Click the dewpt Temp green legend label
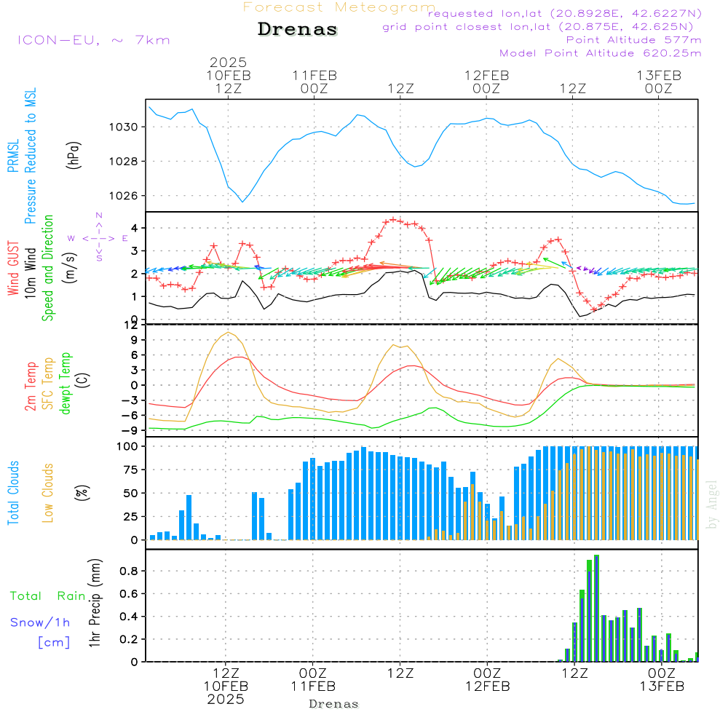 coord(66,384)
